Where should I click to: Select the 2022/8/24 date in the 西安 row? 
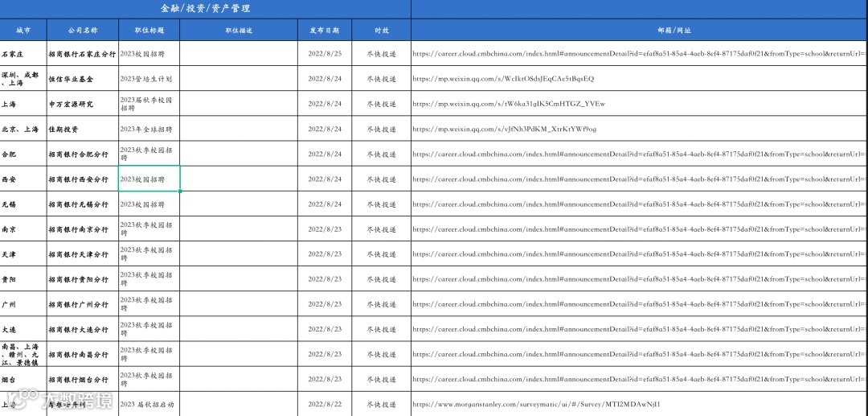325,179
